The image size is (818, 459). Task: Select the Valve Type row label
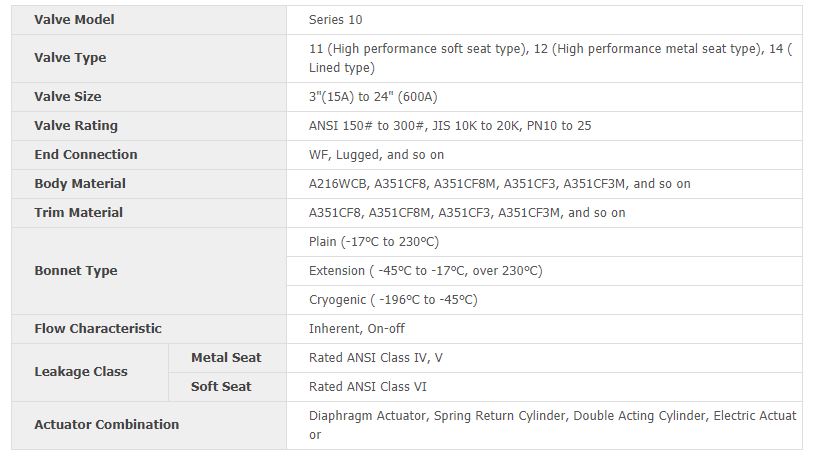(70, 58)
